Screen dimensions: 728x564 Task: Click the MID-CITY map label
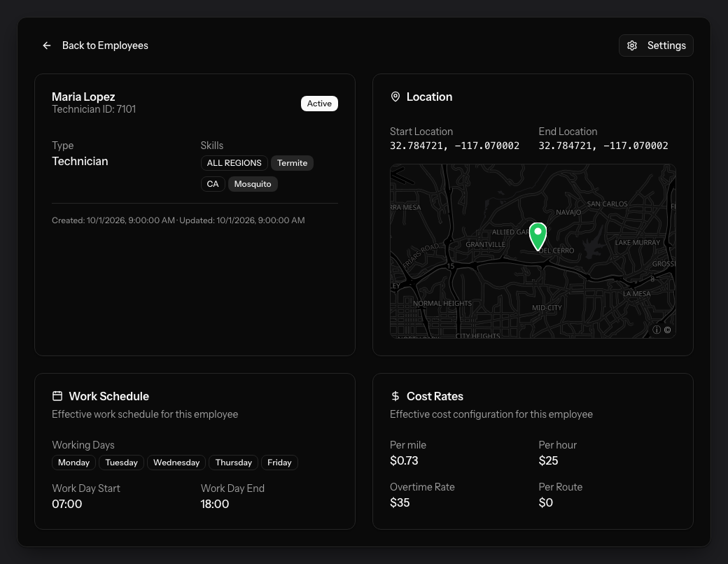(x=547, y=307)
